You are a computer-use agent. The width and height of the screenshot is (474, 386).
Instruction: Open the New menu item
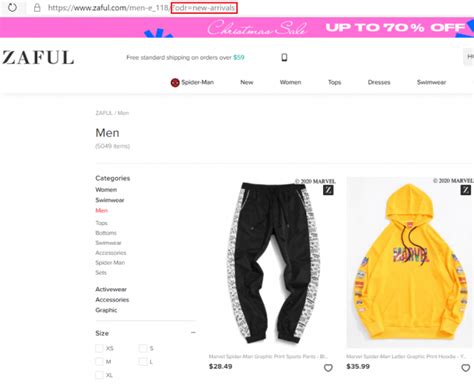[247, 82]
